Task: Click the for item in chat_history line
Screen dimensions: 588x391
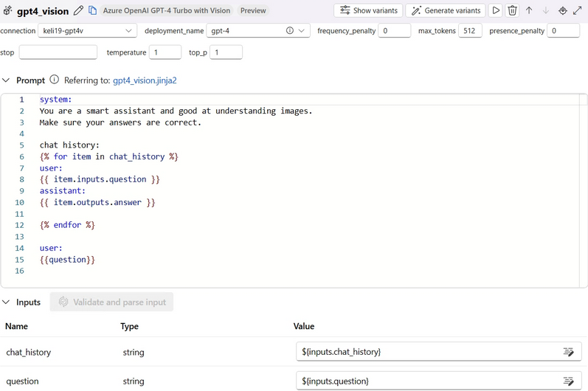Action: (x=108, y=156)
